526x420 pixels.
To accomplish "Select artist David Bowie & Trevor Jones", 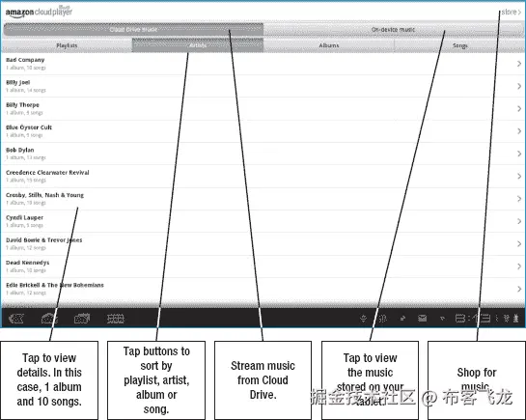I will [x=44, y=239].
